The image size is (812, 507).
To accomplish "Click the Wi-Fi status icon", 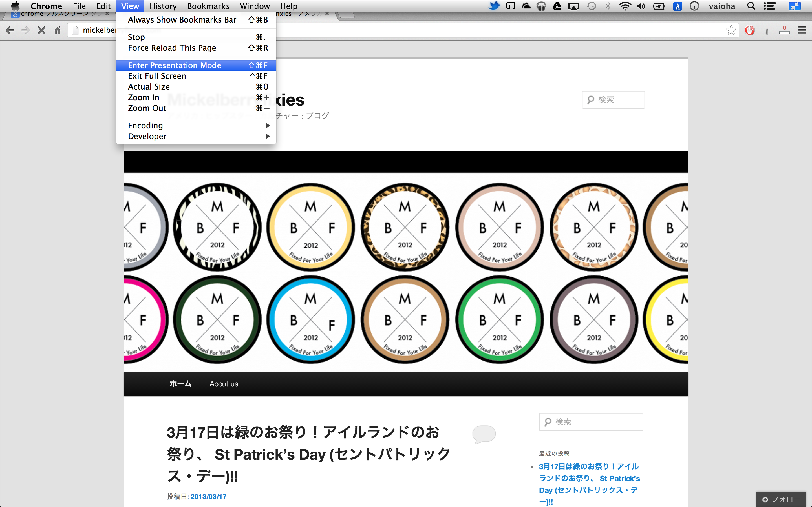I will (625, 6).
